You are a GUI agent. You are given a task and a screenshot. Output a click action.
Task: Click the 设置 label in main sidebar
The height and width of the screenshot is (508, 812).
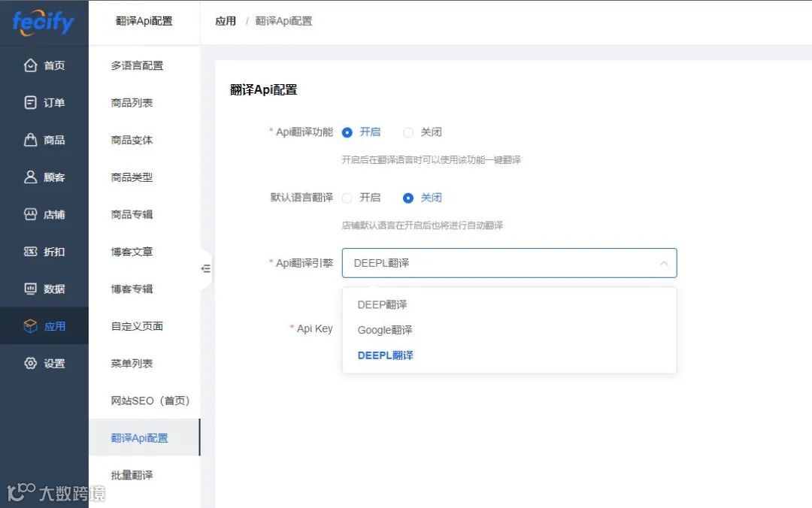pos(54,364)
